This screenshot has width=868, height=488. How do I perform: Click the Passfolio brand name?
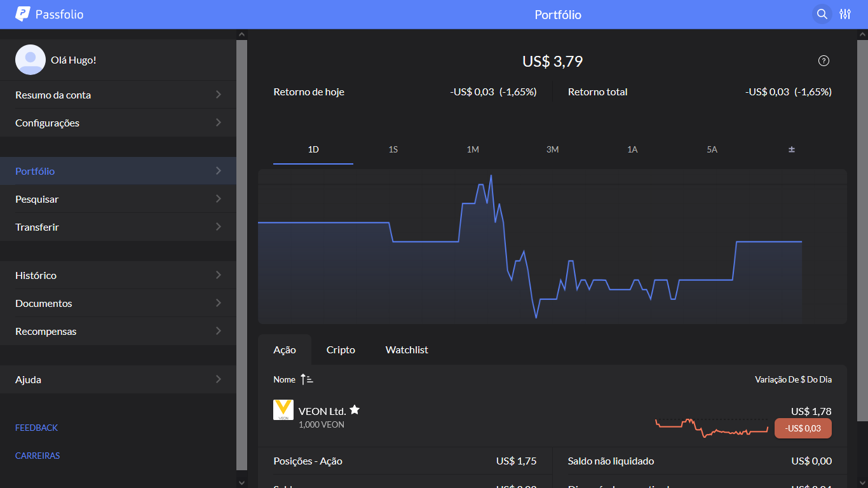pyautogui.click(x=60, y=14)
